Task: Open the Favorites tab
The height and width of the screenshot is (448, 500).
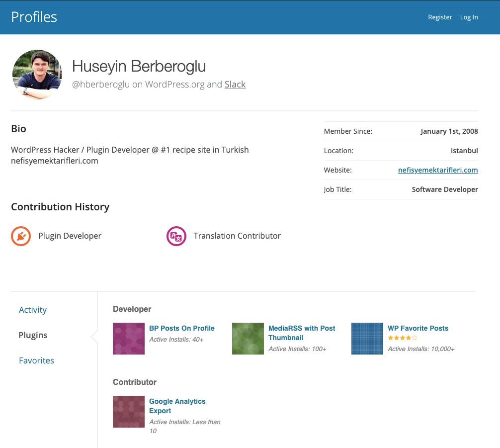Action: click(x=36, y=360)
